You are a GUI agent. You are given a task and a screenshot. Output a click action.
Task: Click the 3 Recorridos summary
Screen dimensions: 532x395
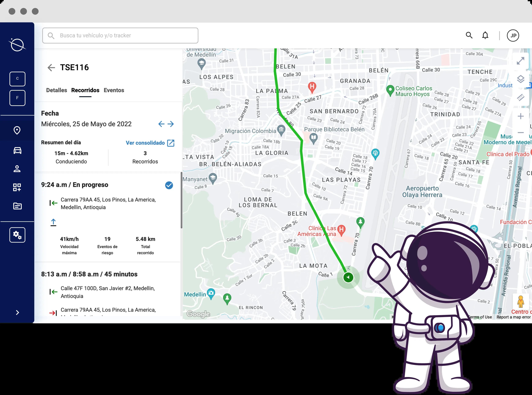click(x=145, y=157)
